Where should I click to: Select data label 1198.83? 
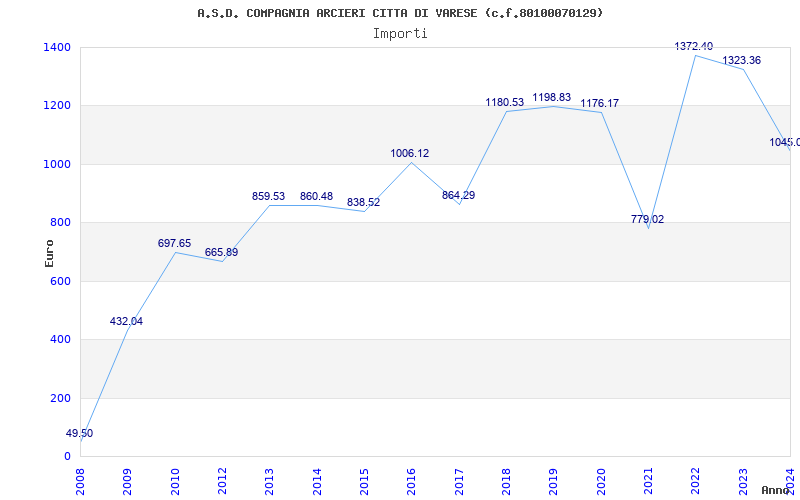tap(552, 97)
